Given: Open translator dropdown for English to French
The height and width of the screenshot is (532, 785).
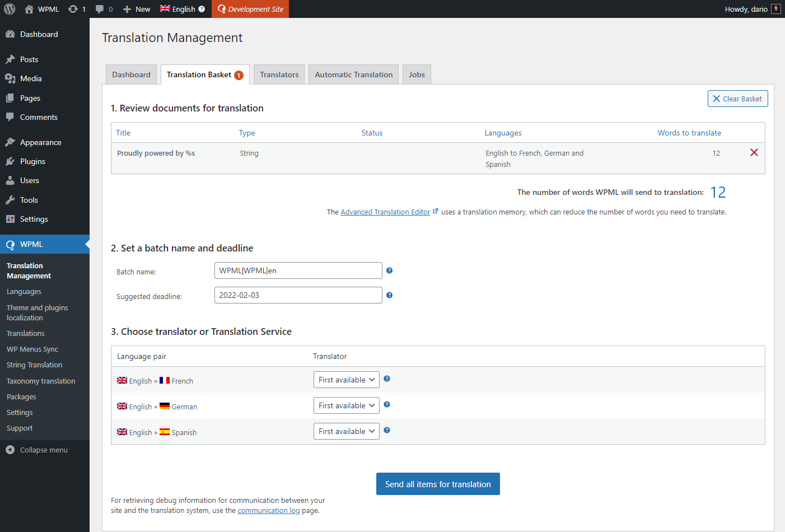Looking at the screenshot, I should pos(347,380).
